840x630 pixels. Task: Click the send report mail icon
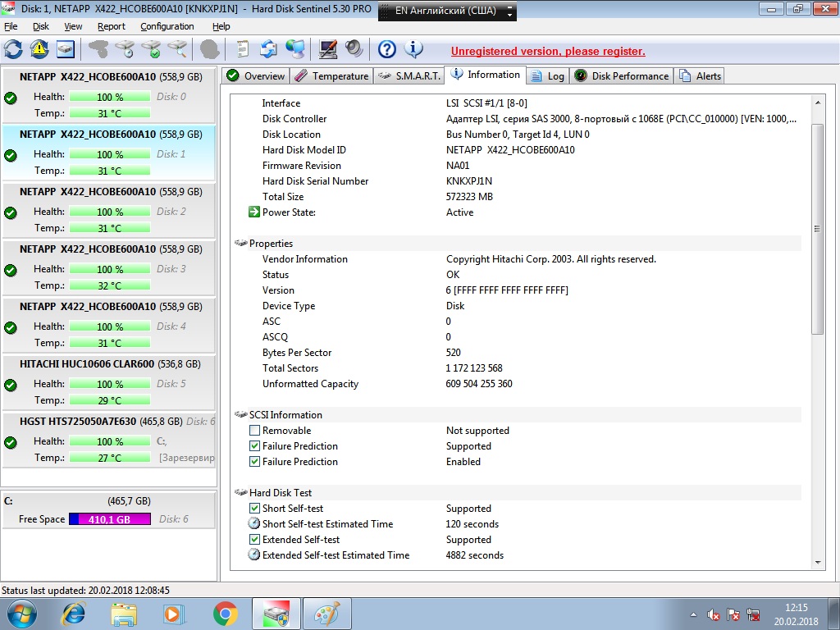268,49
